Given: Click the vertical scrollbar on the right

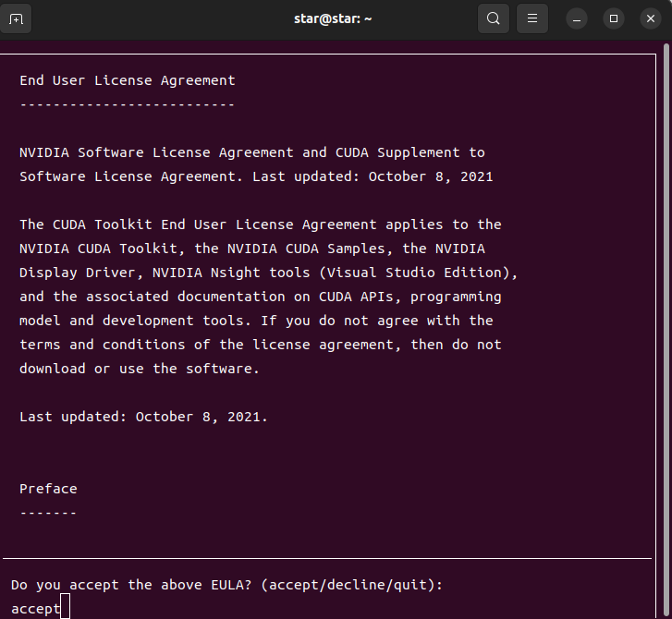Looking at the screenshot, I should (x=666, y=330).
